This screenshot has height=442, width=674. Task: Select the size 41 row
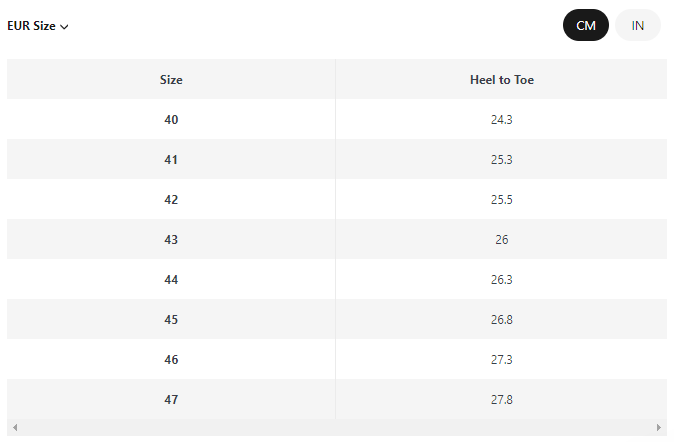coord(337,160)
